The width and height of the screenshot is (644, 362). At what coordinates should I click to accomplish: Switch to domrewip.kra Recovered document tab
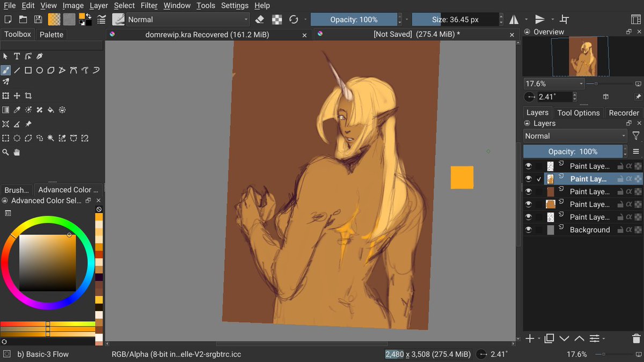click(x=207, y=34)
